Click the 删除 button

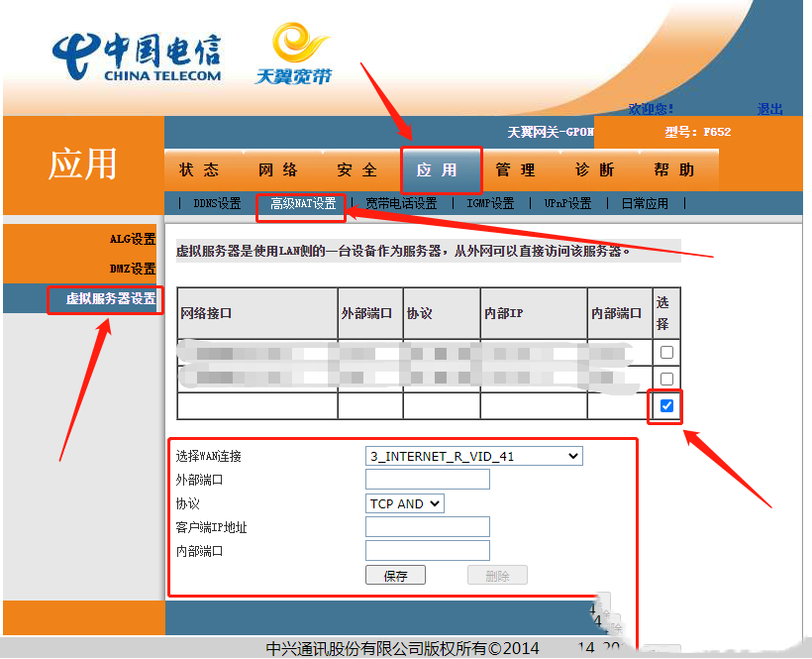[497, 575]
